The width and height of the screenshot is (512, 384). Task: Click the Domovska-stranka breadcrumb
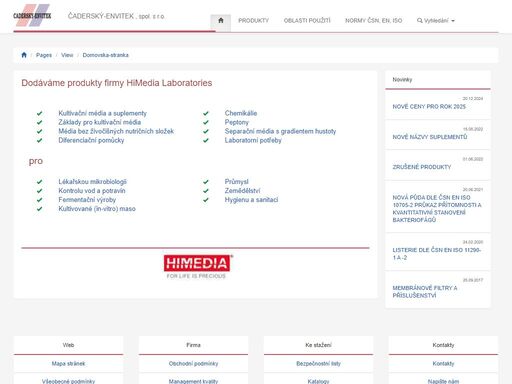point(105,55)
